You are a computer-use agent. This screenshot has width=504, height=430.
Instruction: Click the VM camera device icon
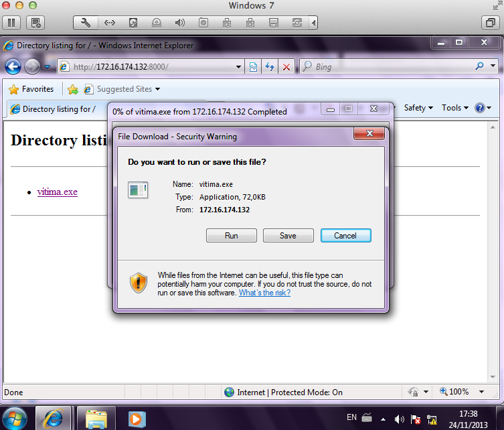(203, 23)
